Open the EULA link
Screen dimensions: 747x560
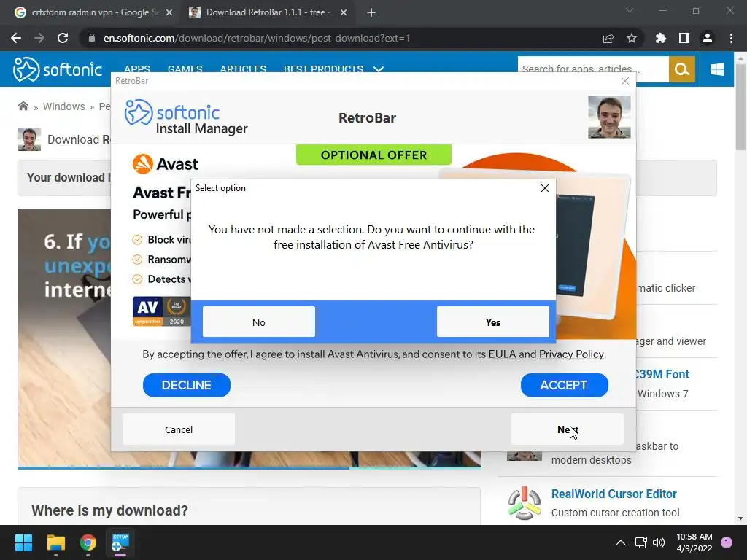click(502, 354)
